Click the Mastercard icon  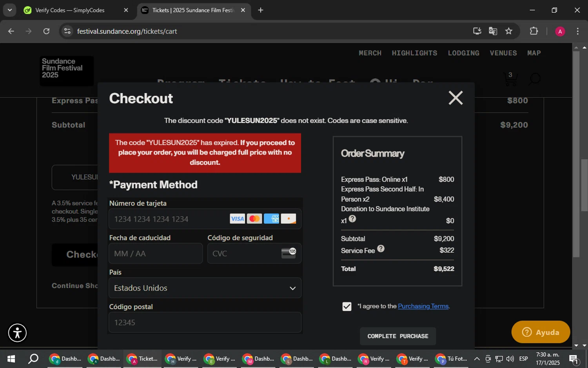click(x=254, y=219)
